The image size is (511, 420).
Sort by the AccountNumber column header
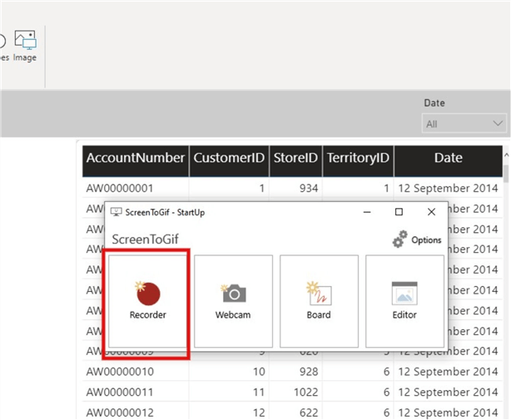(x=136, y=158)
